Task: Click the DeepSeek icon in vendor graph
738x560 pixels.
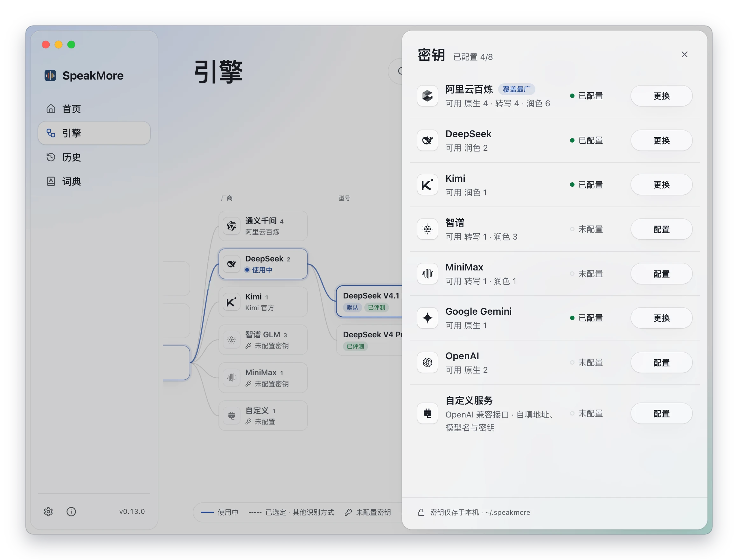Action: point(232,264)
